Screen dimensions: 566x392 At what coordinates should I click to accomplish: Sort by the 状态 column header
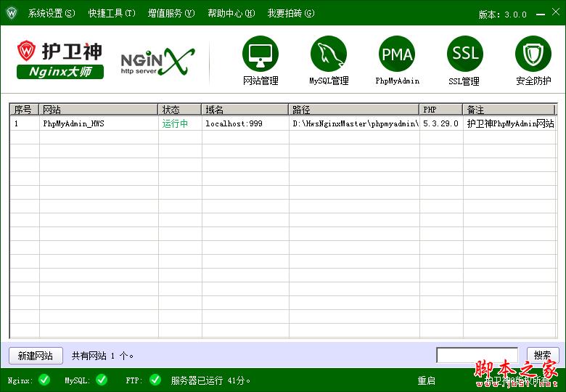(179, 110)
